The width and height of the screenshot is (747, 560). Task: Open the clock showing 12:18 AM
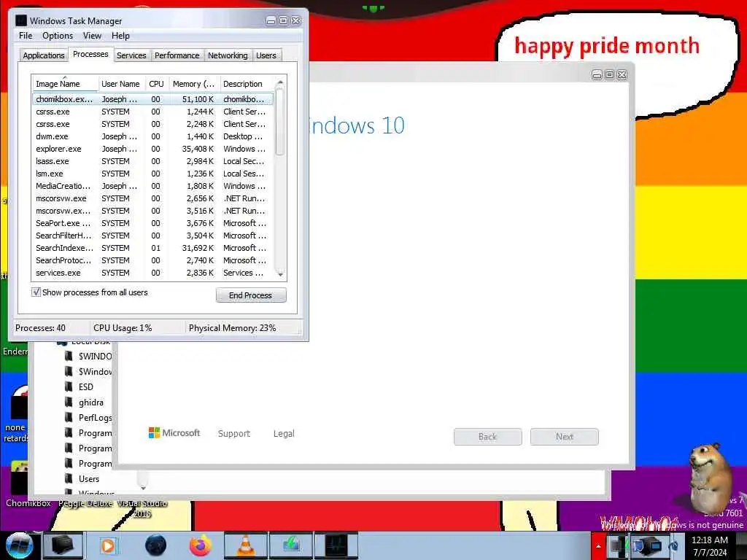tap(709, 546)
